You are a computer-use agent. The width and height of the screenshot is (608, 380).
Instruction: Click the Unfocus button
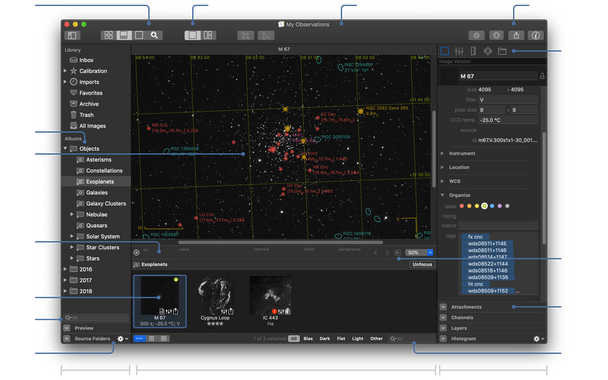tap(422, 264)
